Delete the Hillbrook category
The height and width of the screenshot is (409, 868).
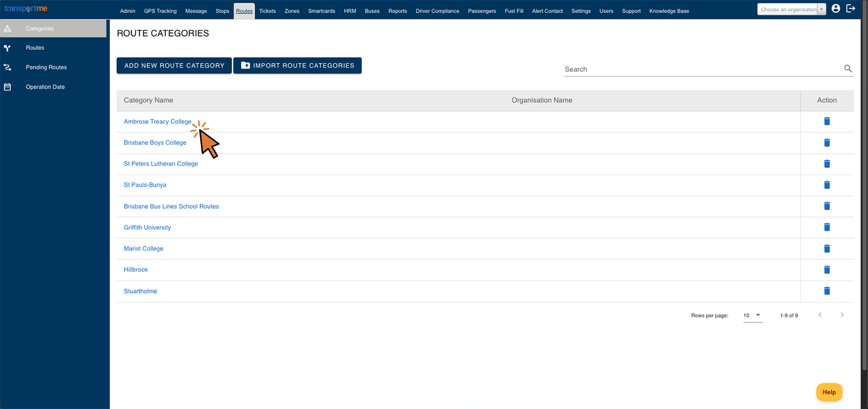[827, 270]
